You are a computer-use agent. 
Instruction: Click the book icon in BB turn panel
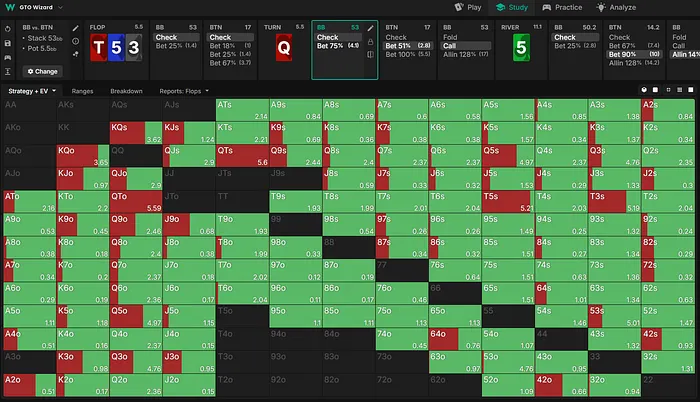pos(370,55)
